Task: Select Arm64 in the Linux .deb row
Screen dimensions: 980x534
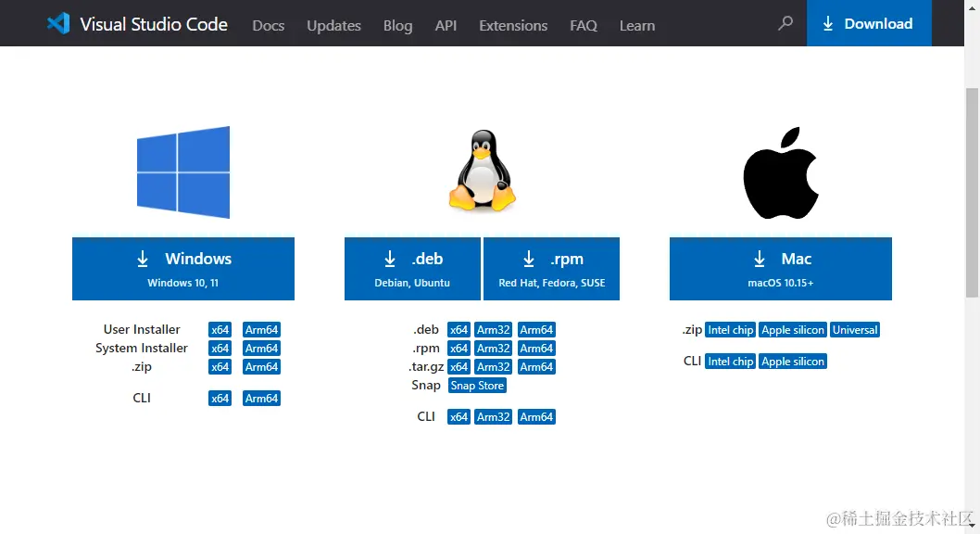Action: (536, 329)
